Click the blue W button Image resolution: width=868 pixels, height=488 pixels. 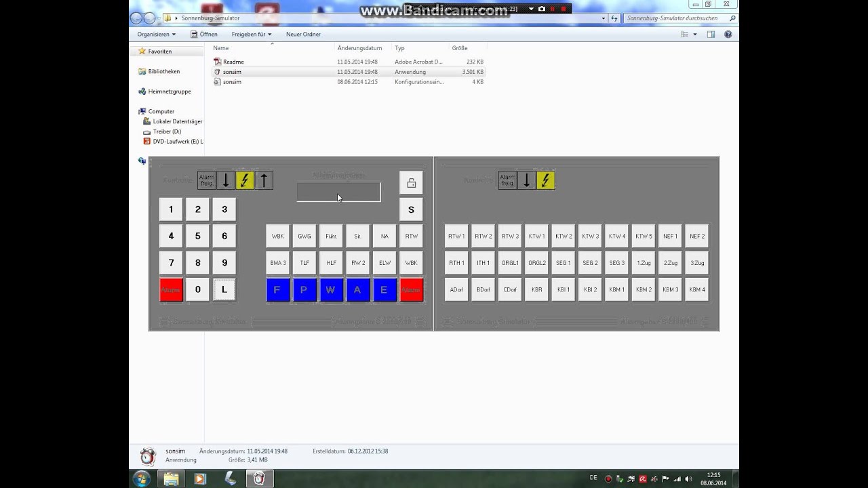pyautogui.click(x=331, y=290)
